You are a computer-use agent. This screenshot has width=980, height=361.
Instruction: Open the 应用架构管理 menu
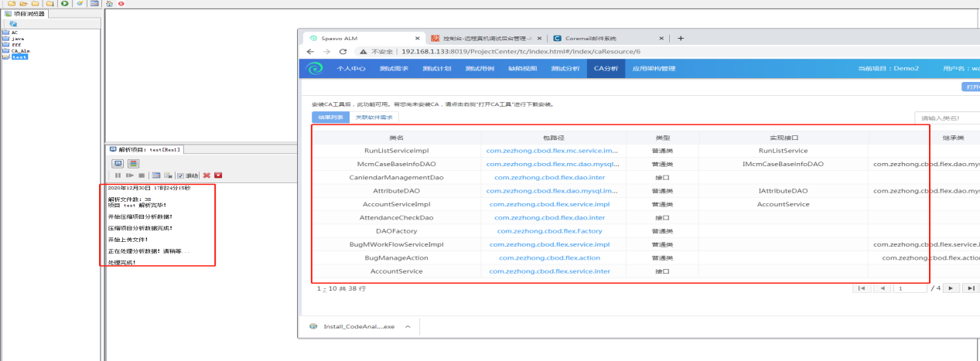[x=654, y=69]
